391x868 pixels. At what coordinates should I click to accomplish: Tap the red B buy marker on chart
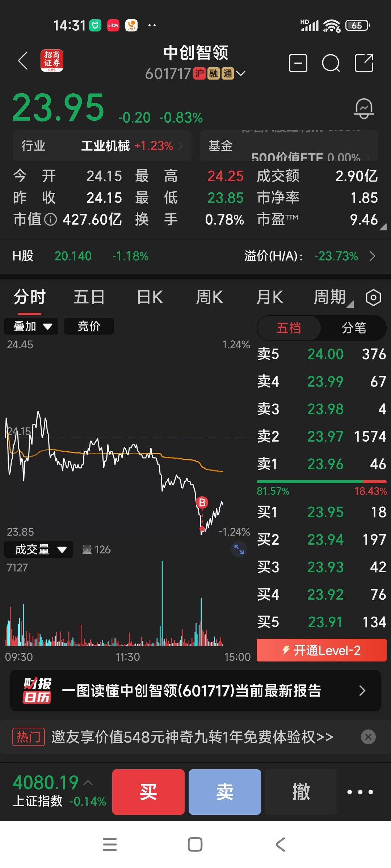pos(202,502)
